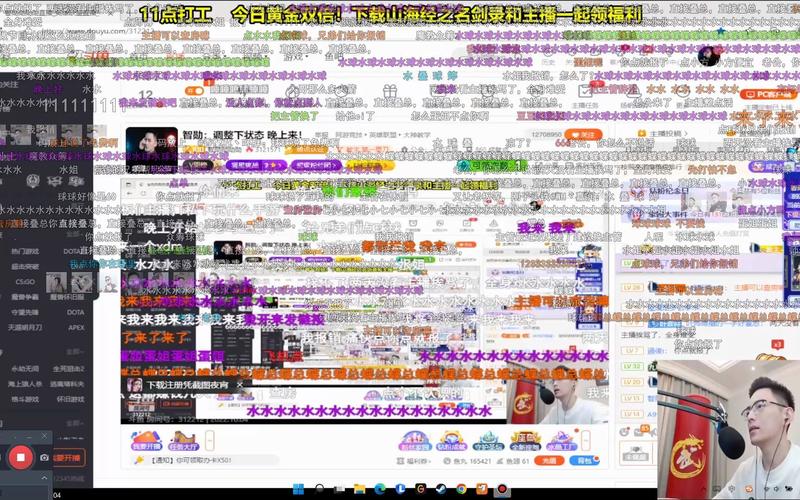
Task: Open 格斗游戏 in the left sidebar
Action: click(25, 399)
